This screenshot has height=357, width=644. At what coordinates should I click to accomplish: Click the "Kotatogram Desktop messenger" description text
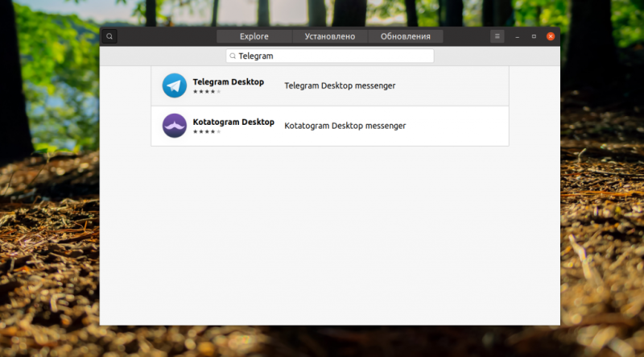pyautogui.click(x=345, y=126)
